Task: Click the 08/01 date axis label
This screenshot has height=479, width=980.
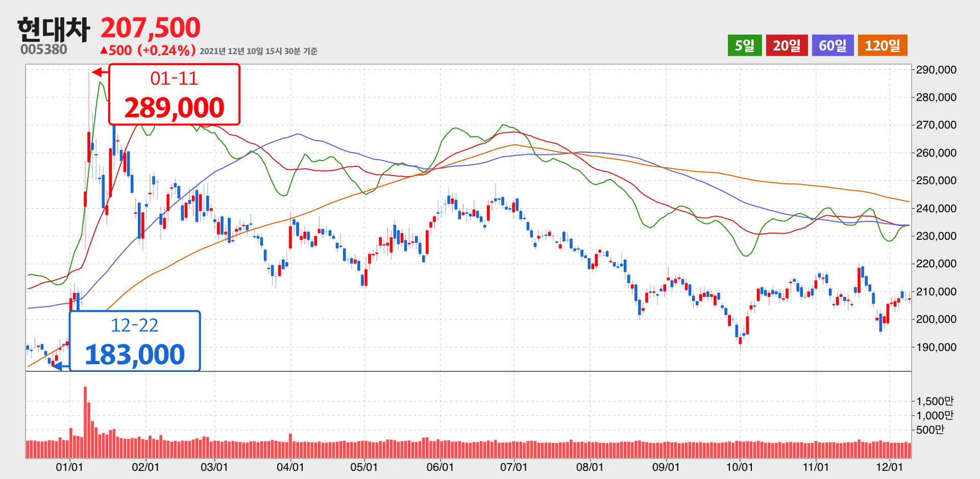Action: click(x=590, y=467)
